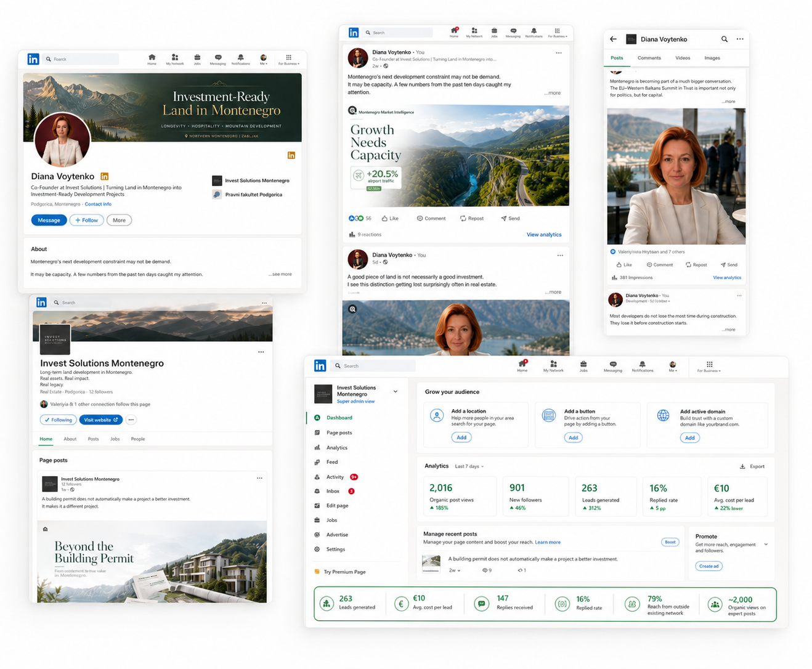Expand the page switcher chevron beside Invest Solutions Montenegro
Screen dimensions: 812x669
click(x=396, y=392)
